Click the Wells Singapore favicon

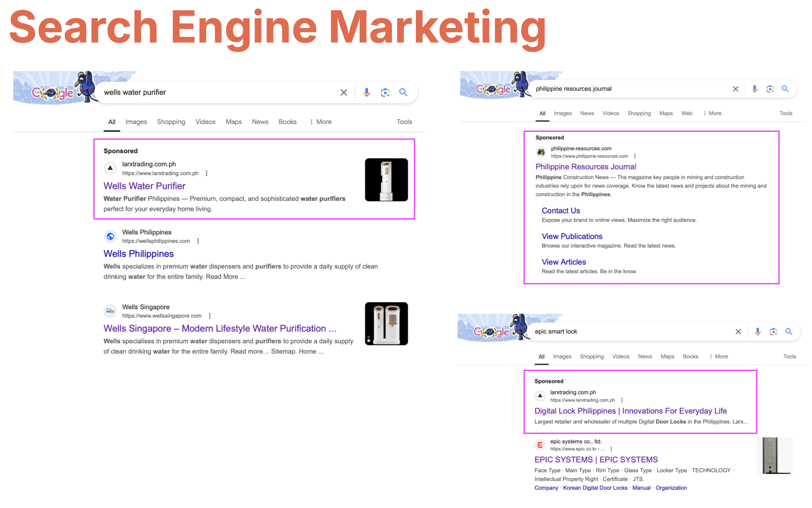pyautogui.click(x=110, y=311)
